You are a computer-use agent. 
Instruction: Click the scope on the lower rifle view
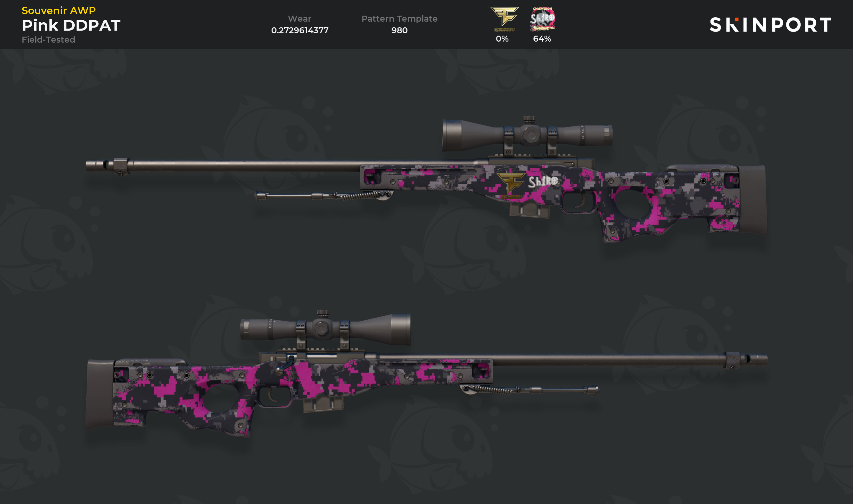(325, 329)
